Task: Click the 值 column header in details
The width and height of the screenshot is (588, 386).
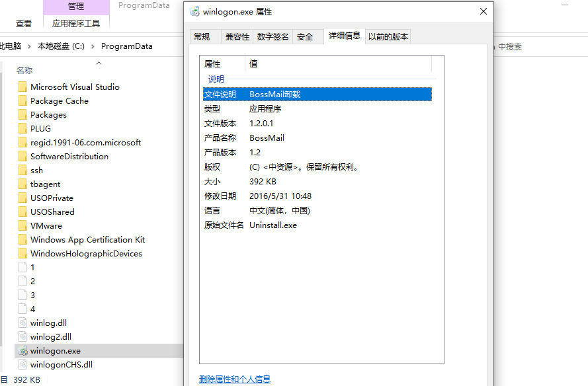Action: pyautogui.click(x=338, y=63)
